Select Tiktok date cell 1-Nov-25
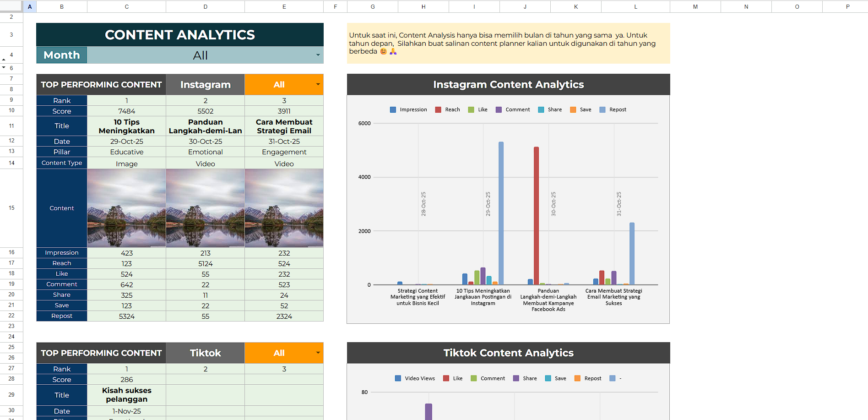 [x=127, y=411]
